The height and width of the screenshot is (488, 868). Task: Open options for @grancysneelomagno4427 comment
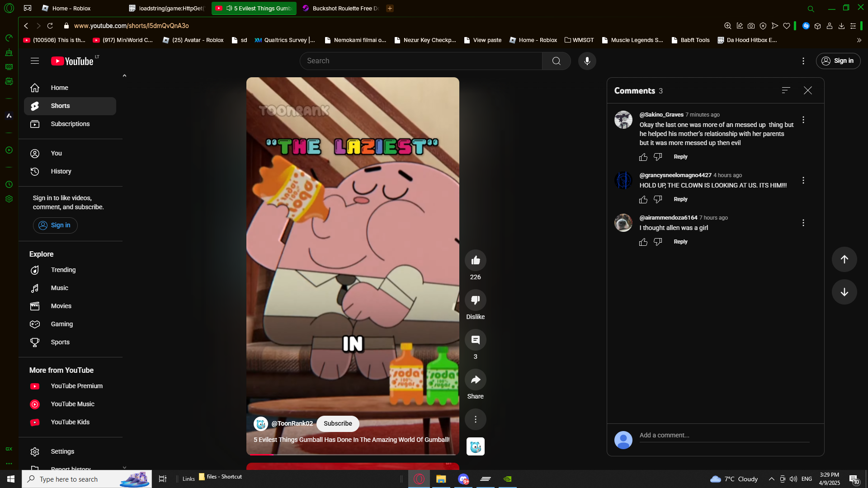[803, 180]
